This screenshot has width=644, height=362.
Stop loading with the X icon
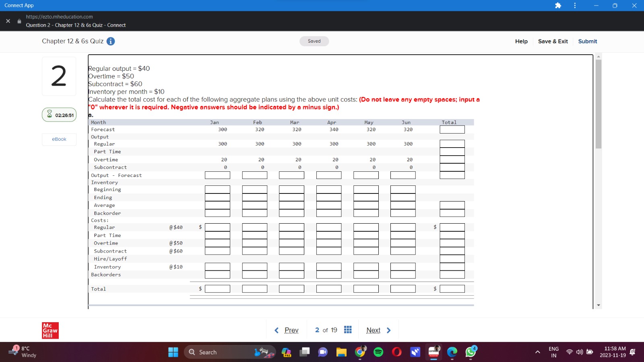tap(8, 21)
